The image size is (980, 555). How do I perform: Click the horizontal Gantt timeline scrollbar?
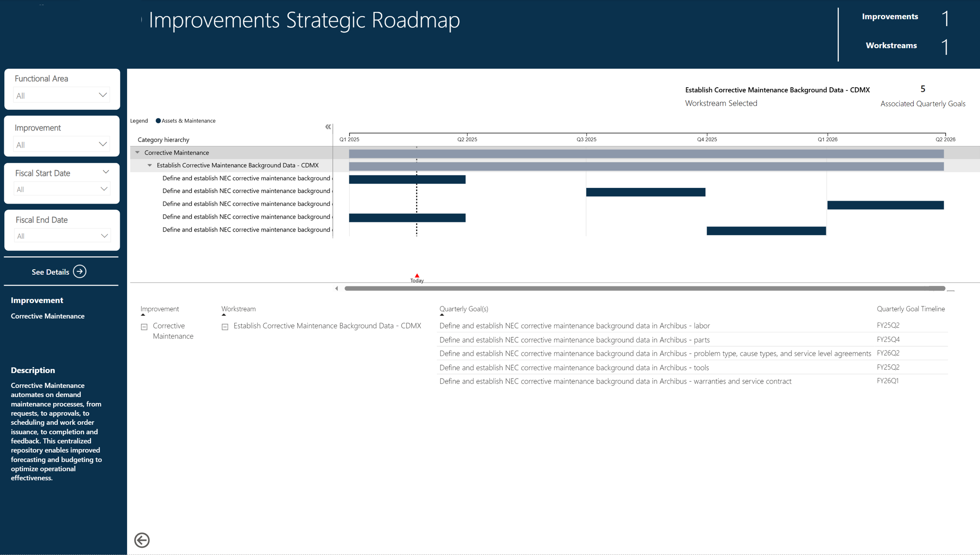pyautogui.click(x=644, y=289)
